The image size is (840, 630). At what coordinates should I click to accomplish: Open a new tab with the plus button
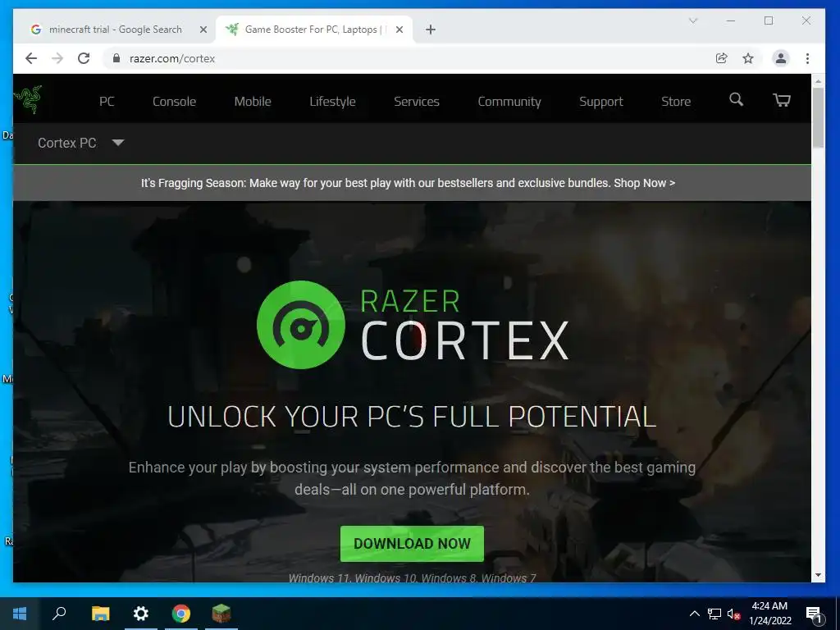click(431, 30)
